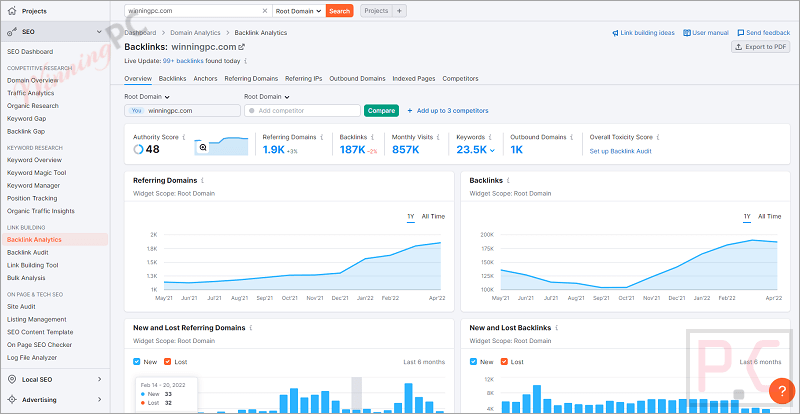Click the plus icon for Add up to 3 competitors
This screenshot has height=414, width=800.
(410, 111)
